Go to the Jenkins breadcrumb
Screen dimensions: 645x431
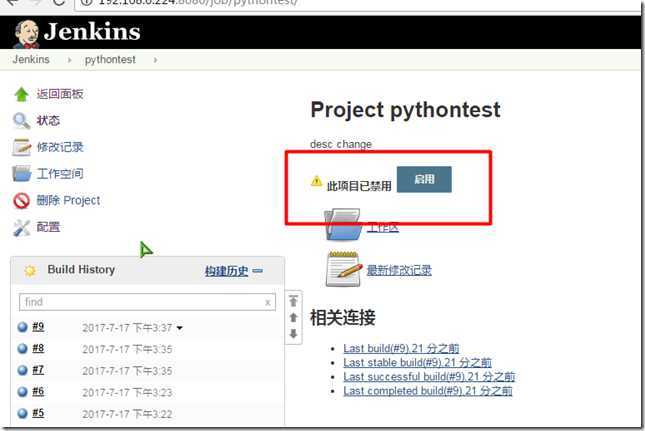tap(31, 60)
